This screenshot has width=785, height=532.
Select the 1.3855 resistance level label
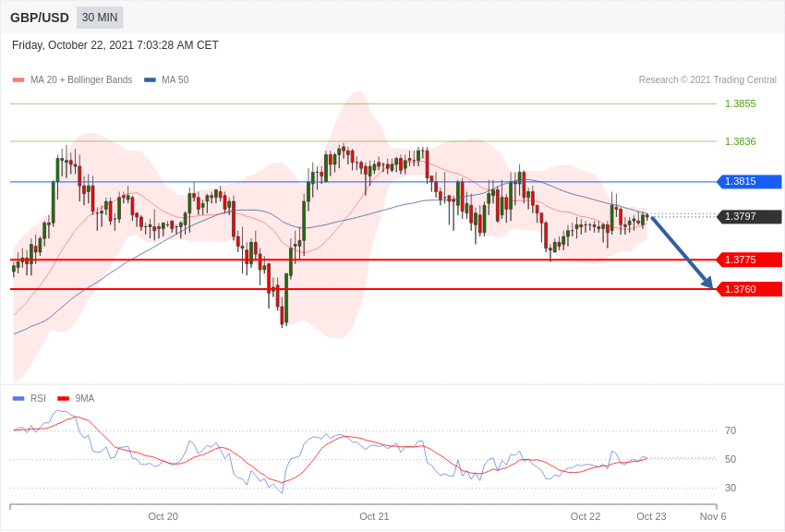coord(741,103)
